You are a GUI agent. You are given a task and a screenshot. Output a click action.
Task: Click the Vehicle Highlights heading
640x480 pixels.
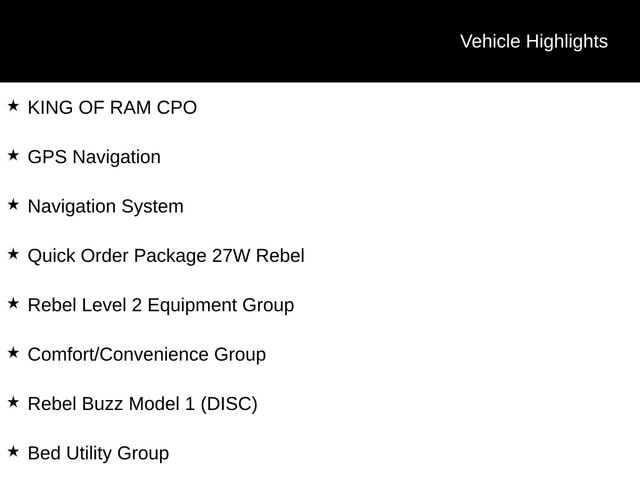coord(534,42)
